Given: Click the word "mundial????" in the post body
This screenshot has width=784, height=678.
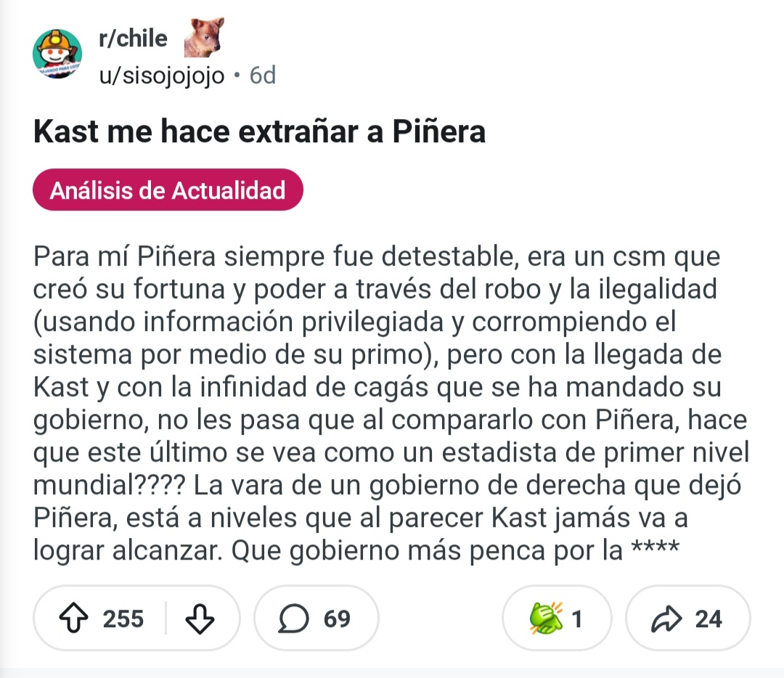Looking at the screenshot, I should (x=110, y=486).
